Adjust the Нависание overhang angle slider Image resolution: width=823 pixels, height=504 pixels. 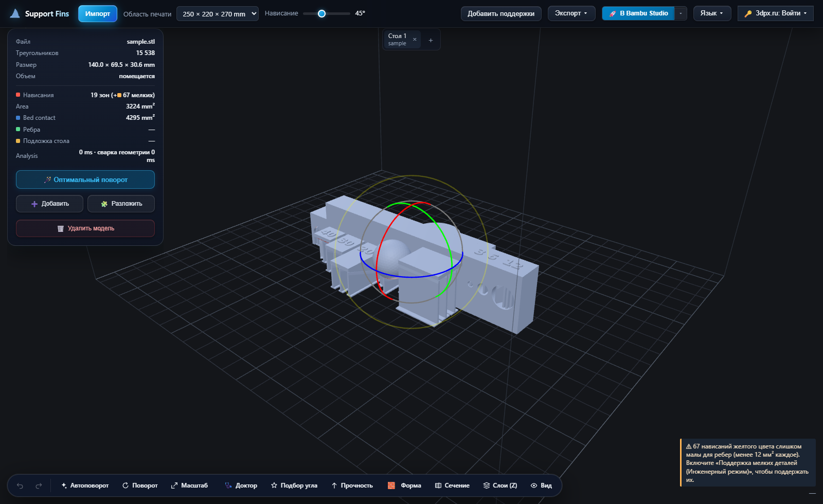coord(326,14)
